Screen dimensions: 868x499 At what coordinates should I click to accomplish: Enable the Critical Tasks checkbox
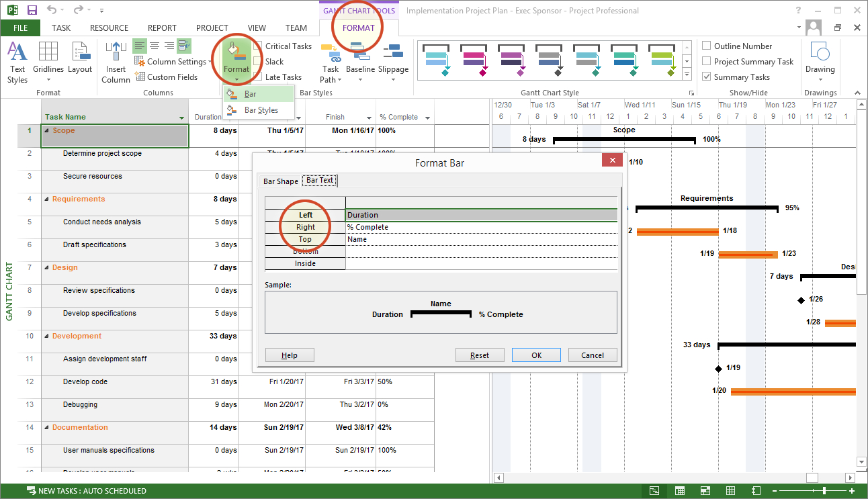point(257,46)
